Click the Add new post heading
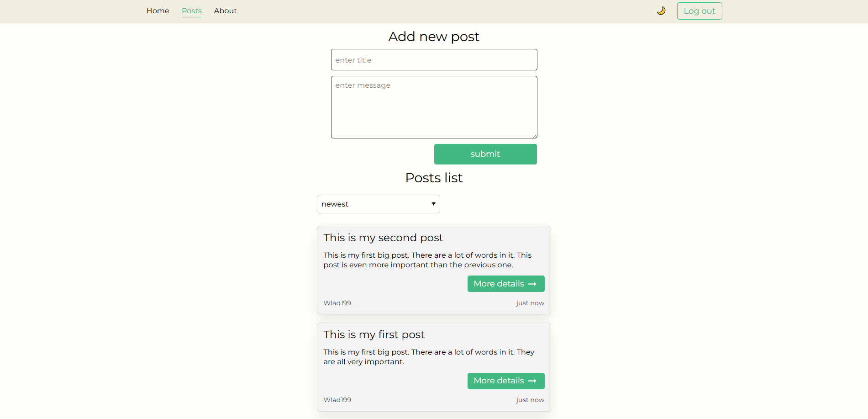Screen dimensions: 868x419 pos(434,37)
